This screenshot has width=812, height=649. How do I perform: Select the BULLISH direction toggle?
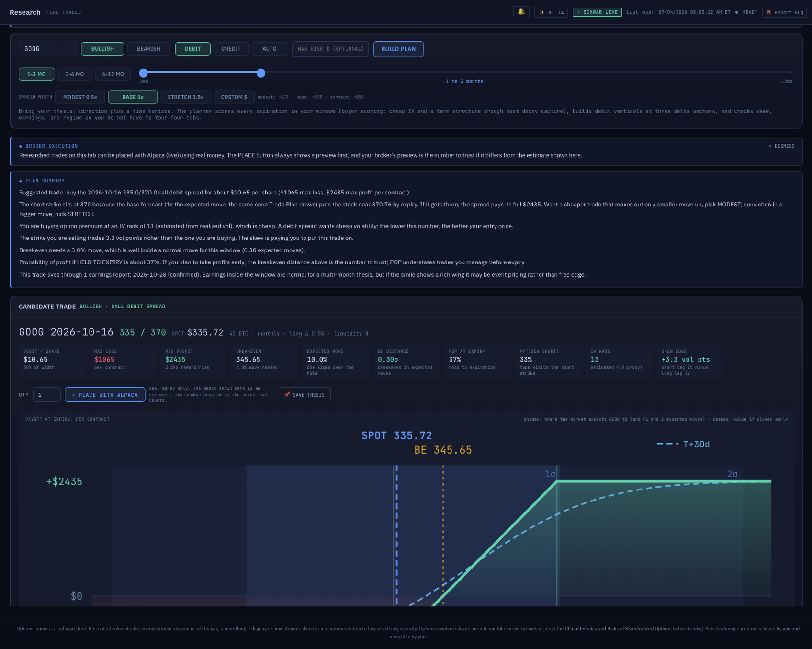[102, 49]
